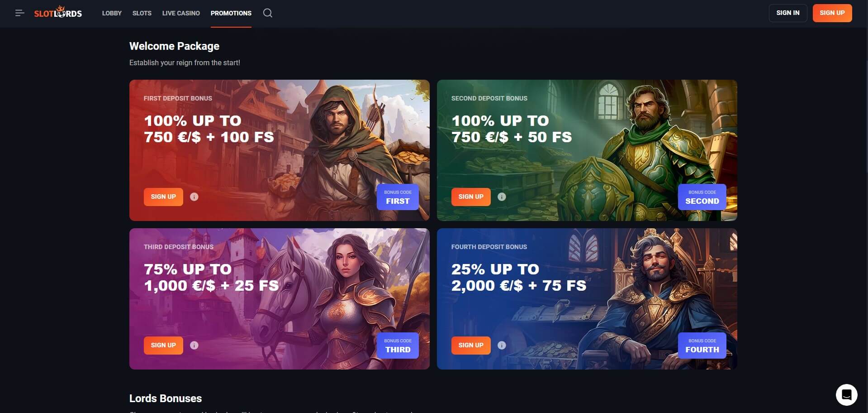868x413 pixels.
Task: Click the Sign In button
Action: coord(788,13)
